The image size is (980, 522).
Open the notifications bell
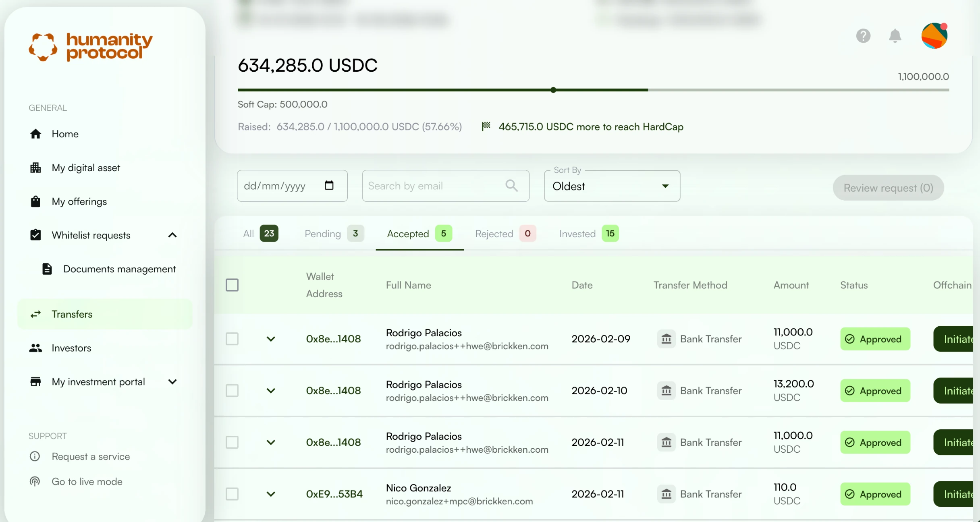(895, 36)
